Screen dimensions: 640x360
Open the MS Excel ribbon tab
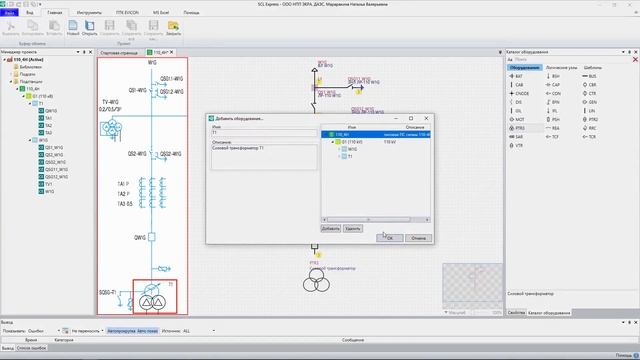(x=161, y=13)
